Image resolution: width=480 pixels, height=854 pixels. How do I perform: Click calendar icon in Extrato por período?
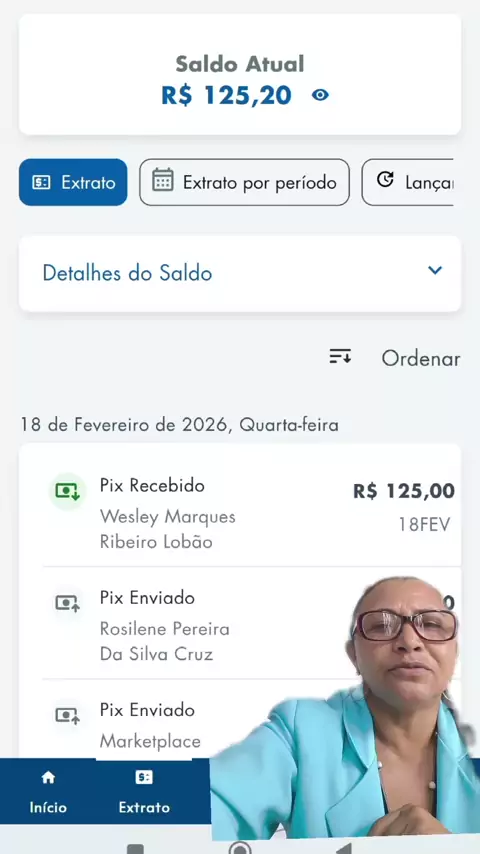click(162, 180)
